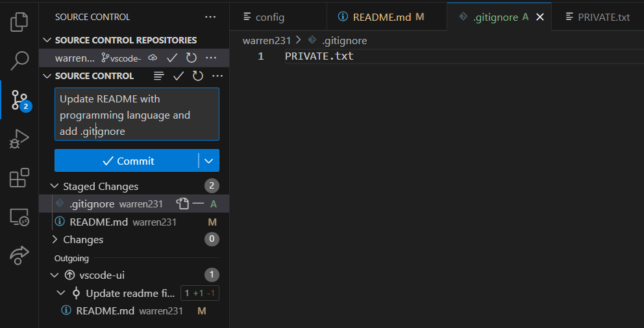Open the Search view in activity bar
This screenshot has height=328, width=644.
click(19, 61)
